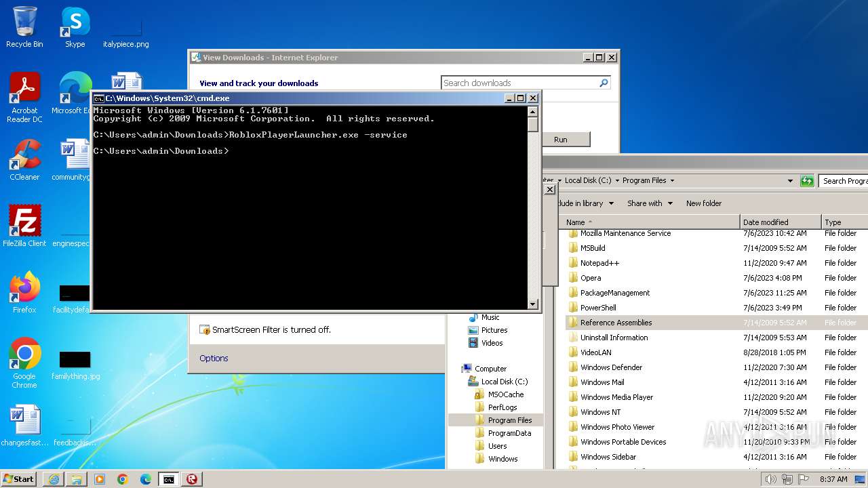Screen dimensions: 868x488
Task: Click the Roblox taskbar icon
Action: [192, 479]
